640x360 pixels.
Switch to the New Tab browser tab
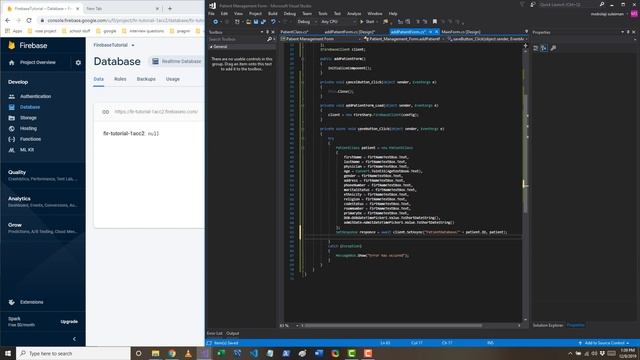[121, 8]
